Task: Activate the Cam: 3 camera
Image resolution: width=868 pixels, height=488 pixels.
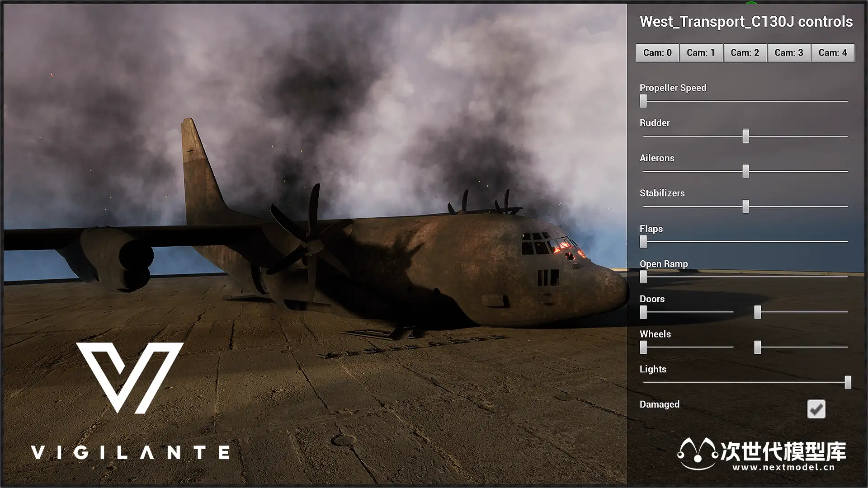Action: pyautogui.click(x=788, y=53)
